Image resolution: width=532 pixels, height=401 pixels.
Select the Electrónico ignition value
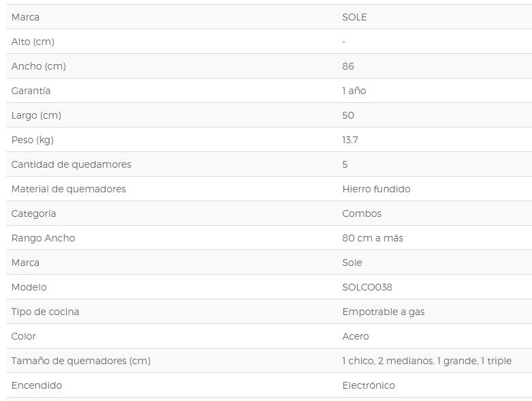(369, 385)
